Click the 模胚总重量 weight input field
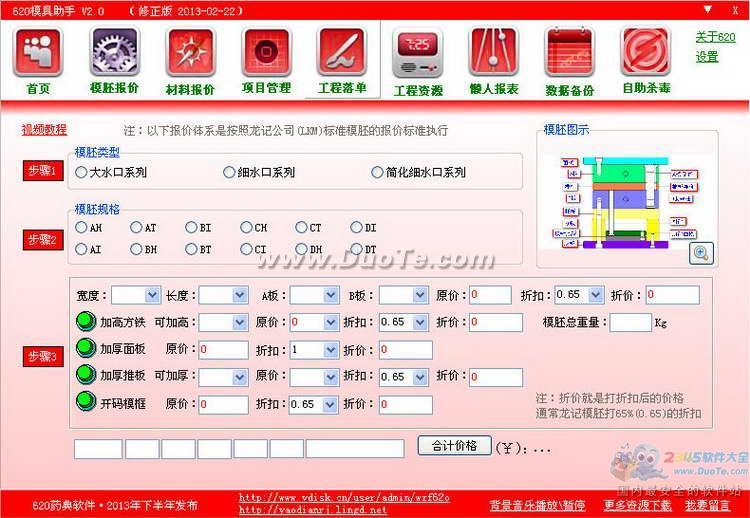Viewport: 750px width, 518px height. tap(630, 323)
